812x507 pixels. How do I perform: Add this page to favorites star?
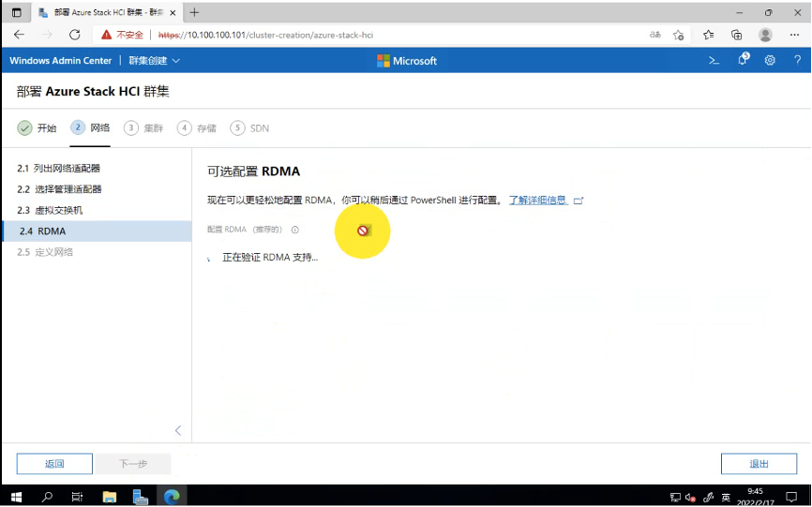pos(679,35)
